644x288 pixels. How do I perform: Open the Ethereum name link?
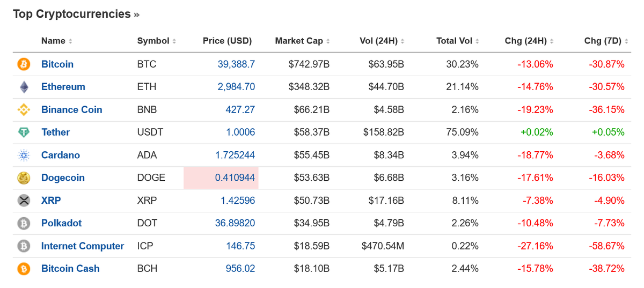63,87
